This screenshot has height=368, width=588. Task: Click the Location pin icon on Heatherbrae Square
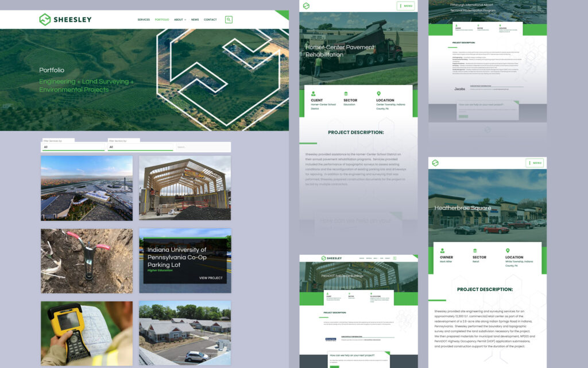[x=508, y=250]
